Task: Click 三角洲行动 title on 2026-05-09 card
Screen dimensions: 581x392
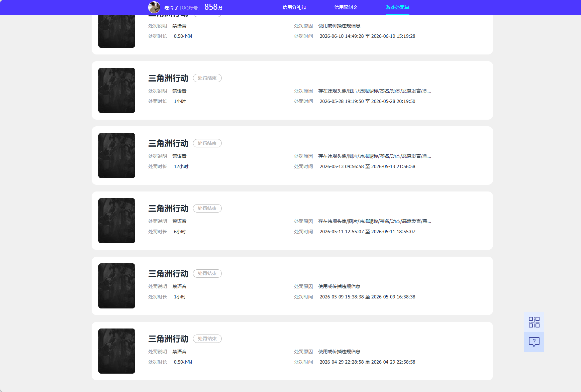Action: (x=168, y=274)
